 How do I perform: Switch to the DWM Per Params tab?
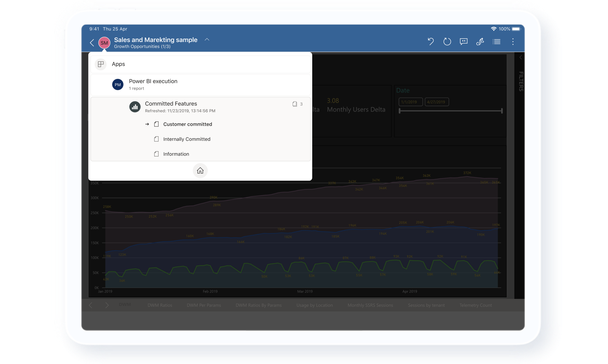(x=204, y=305)
